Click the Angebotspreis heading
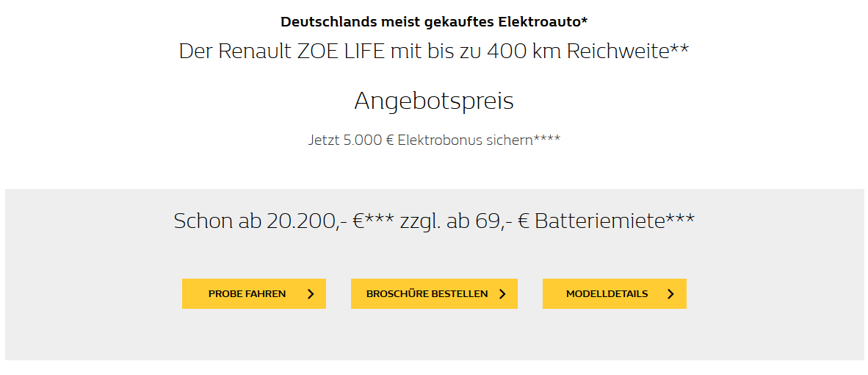Screen dimensions: 868x375 pyautogui.click(x=434, y=101)
